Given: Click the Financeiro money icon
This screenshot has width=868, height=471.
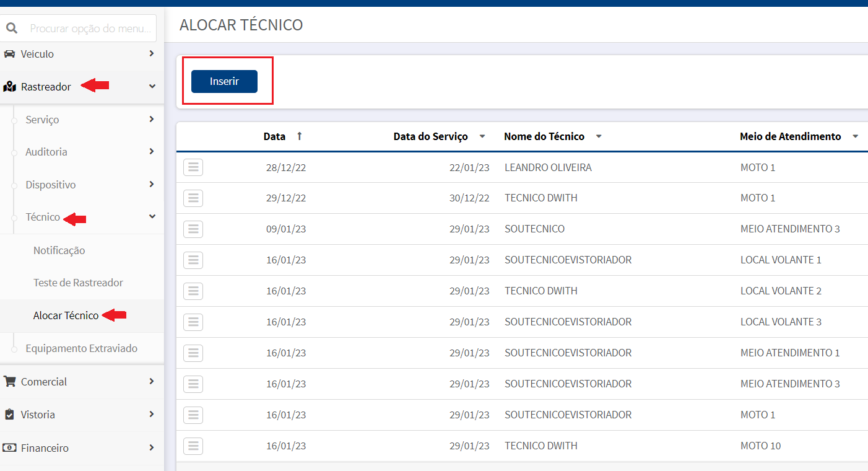Looking at the screenshot, I should (x=9, y=447).
